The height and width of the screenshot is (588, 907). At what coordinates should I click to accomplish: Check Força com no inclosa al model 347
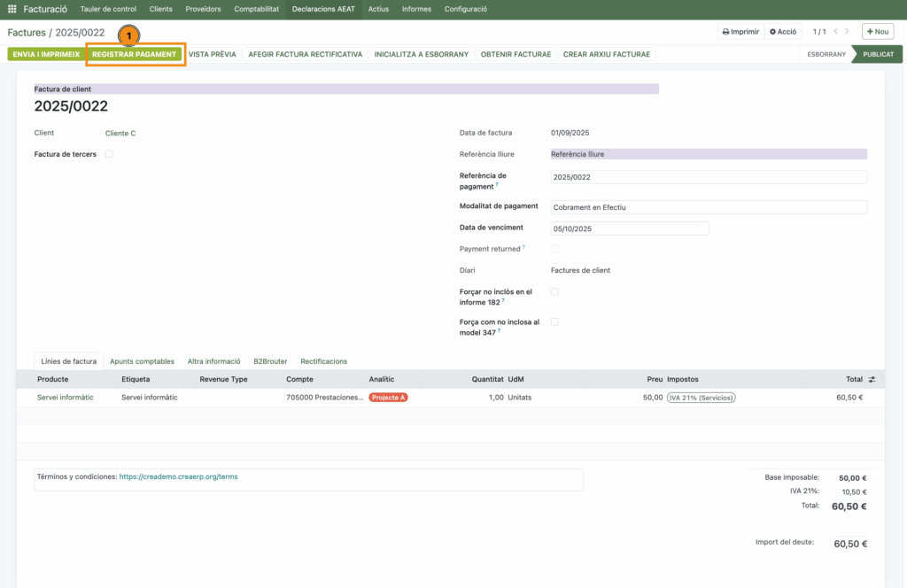[x=554, y=321]
